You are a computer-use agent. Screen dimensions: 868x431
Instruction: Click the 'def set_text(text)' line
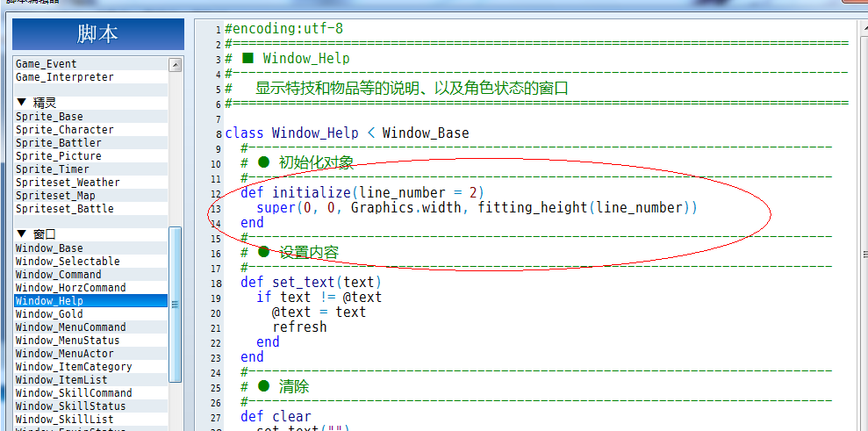[x=311, y=283]
